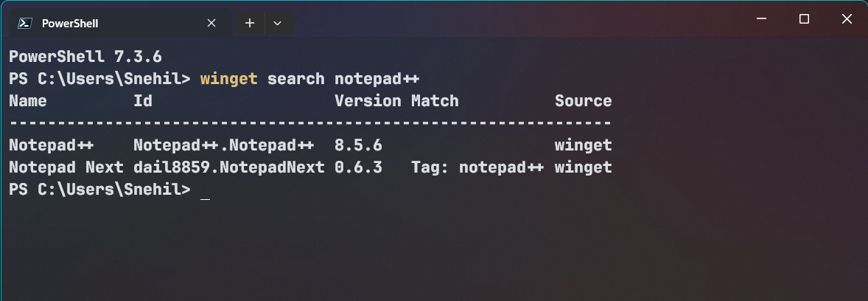Click the blinking cursor at the last prompt
This screenshot has width=868, height=301.
[x=205, y=191]
